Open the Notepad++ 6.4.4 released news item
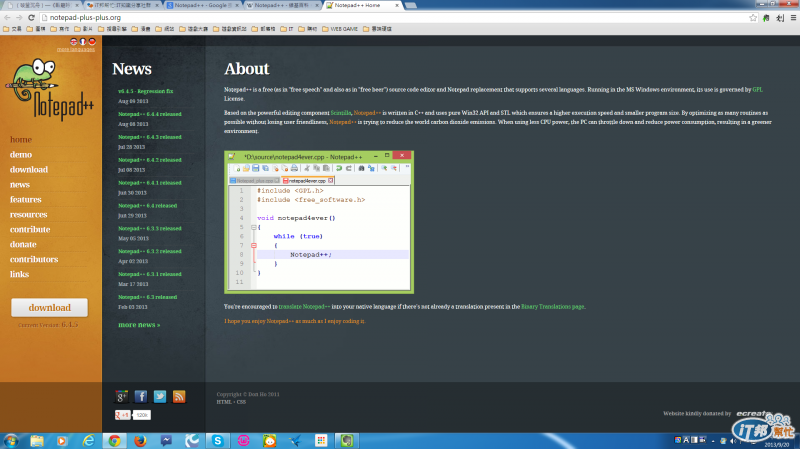 point(149,114)
